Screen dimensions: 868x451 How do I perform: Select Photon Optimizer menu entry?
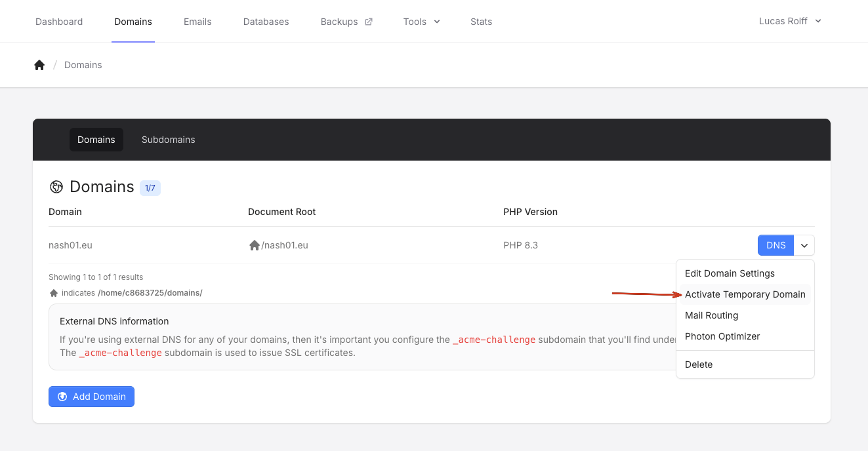(722, 336)
